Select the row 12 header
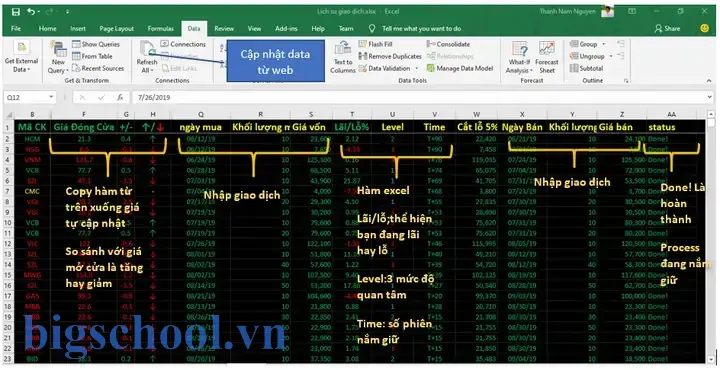 pos(8,243)
